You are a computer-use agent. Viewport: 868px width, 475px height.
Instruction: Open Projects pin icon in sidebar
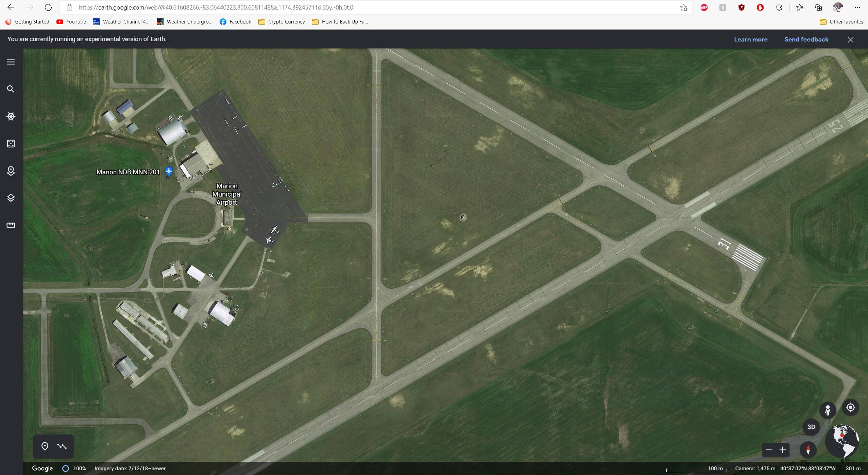[11, 171]
